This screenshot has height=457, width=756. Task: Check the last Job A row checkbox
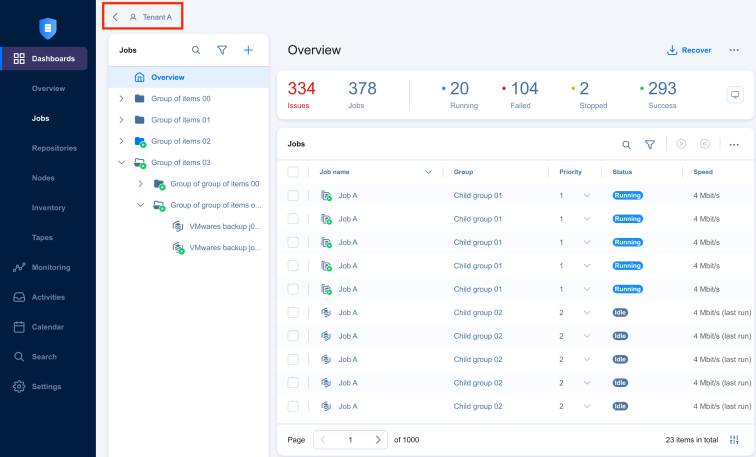(293, 406)
